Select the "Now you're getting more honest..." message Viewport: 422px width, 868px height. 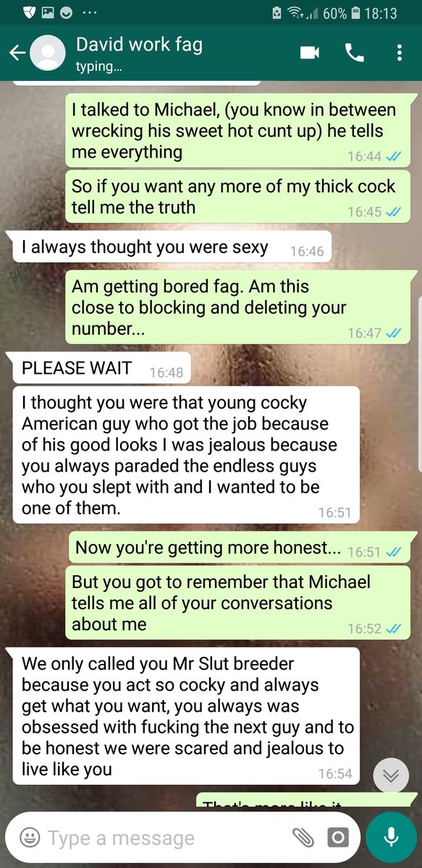[243, 548]
